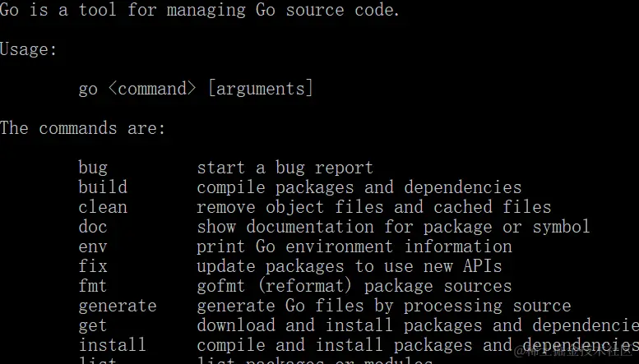
Task: Click 'start a bug report' description
Action: click(285, 168)
